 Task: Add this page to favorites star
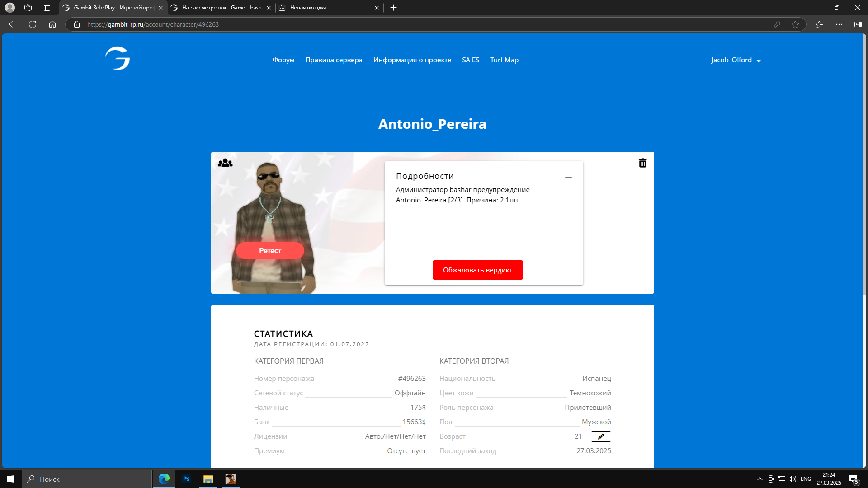[x=795, y=24]
